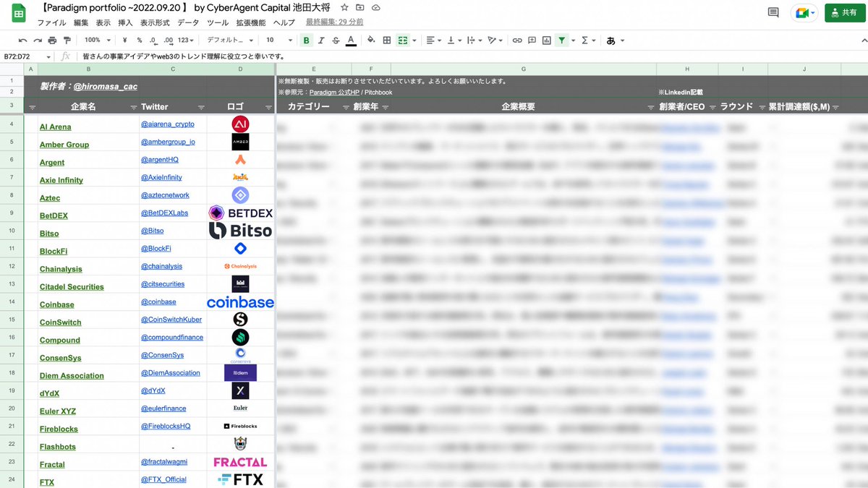Open the text wrapping dropdown
Viewport: 868px width, 488px height.
click(475, 40)
